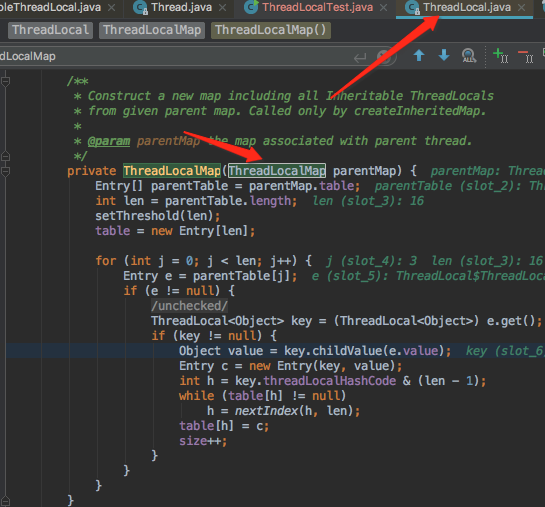Viewport: 545px width, 507px height.
Task: Select the ThreadLocal.java tab
Action: (467, 7)
